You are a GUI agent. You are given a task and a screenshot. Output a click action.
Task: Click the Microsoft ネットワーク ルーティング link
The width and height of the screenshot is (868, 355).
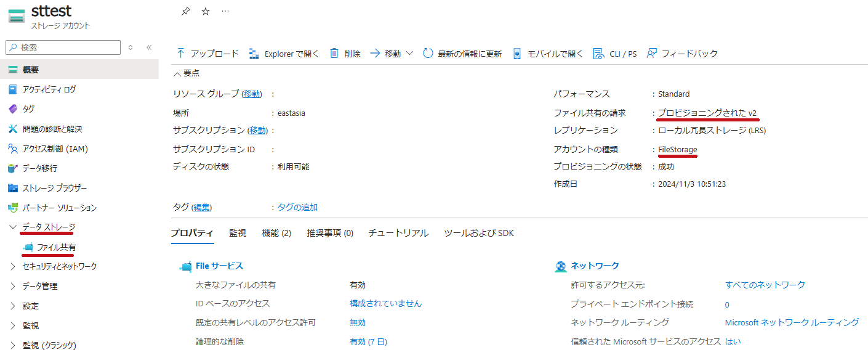792,323
